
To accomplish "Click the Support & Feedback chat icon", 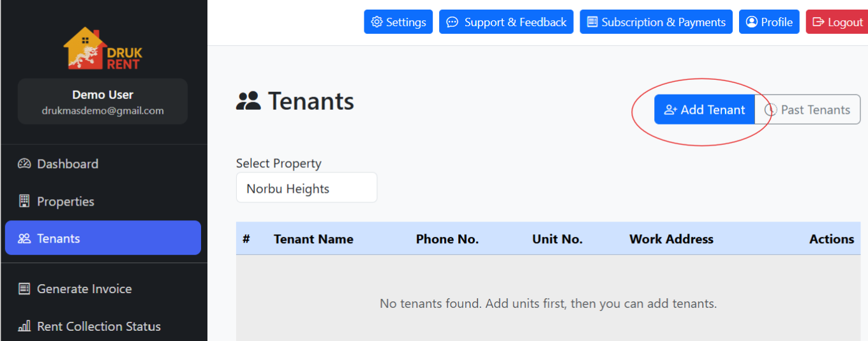I will [x=452, y=22].
